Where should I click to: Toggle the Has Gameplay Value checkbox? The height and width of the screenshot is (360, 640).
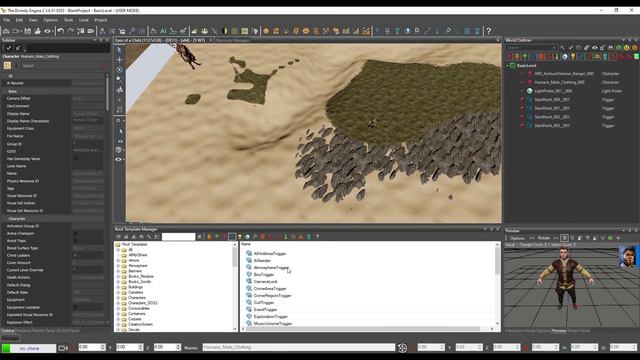point(75,158)
